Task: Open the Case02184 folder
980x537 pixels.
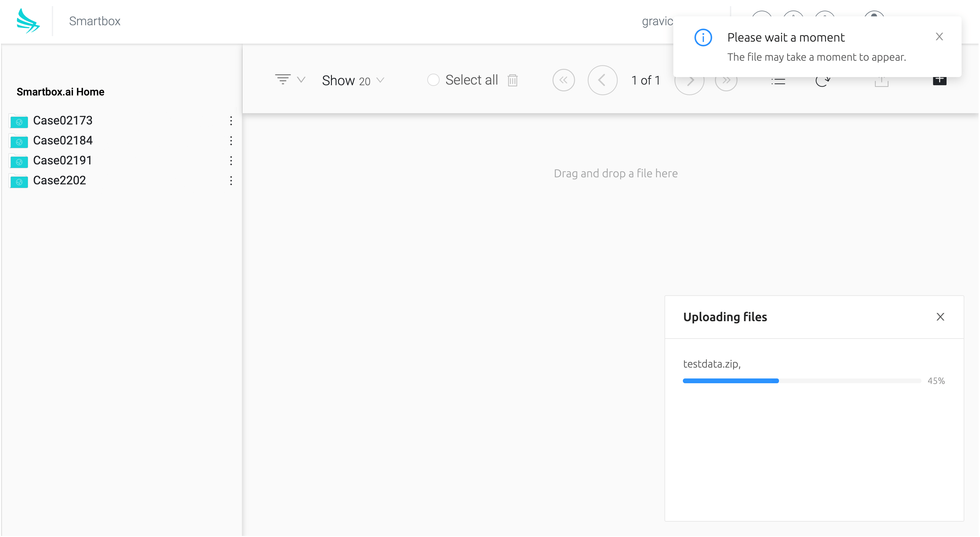Action: pos(63,140)
